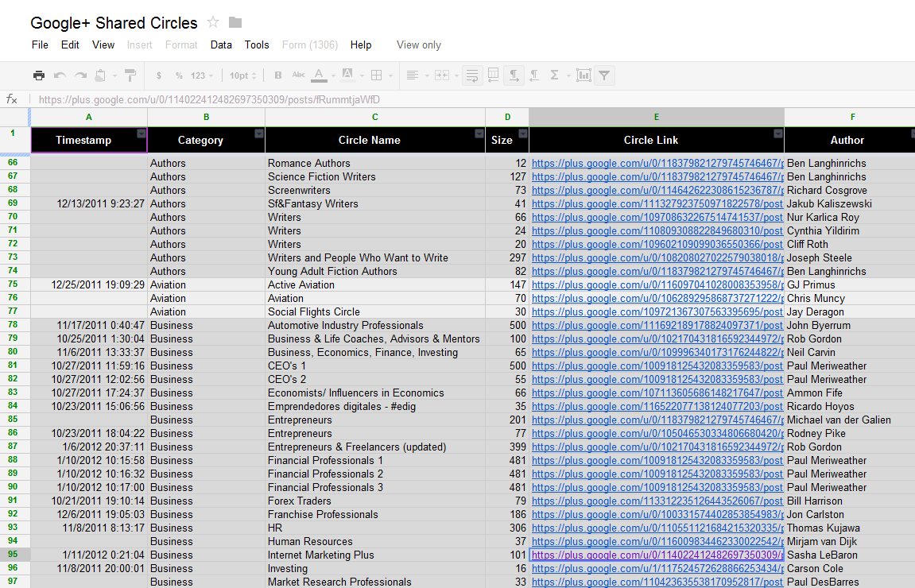Image resolution: width=915 pixels, height=588 pixels.
Task: Open the Data menu
Action: pyautogui.click(x=221, y=45)
